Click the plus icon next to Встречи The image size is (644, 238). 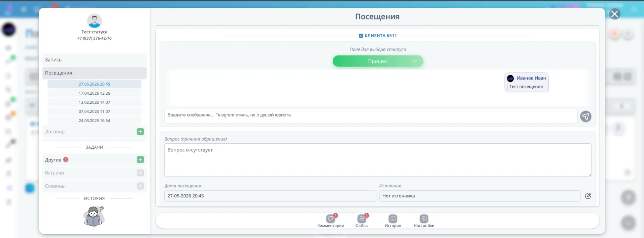[x=140, y=173]
